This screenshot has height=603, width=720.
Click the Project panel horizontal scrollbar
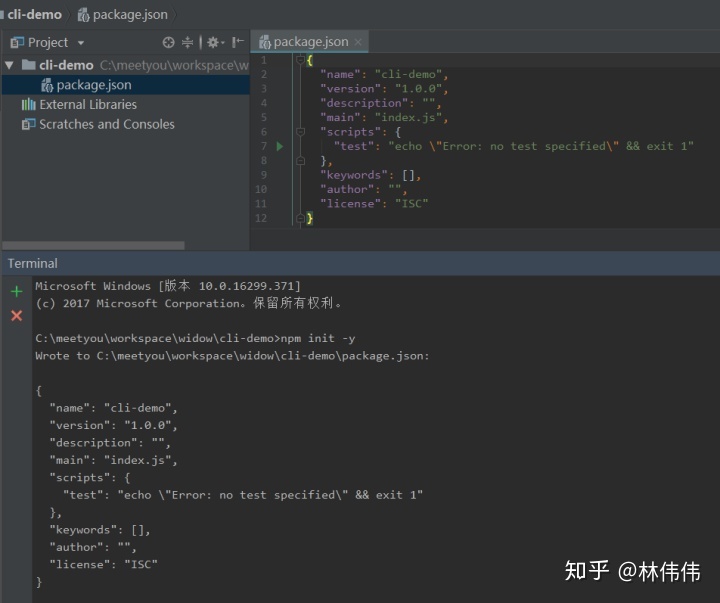(94, 245)
